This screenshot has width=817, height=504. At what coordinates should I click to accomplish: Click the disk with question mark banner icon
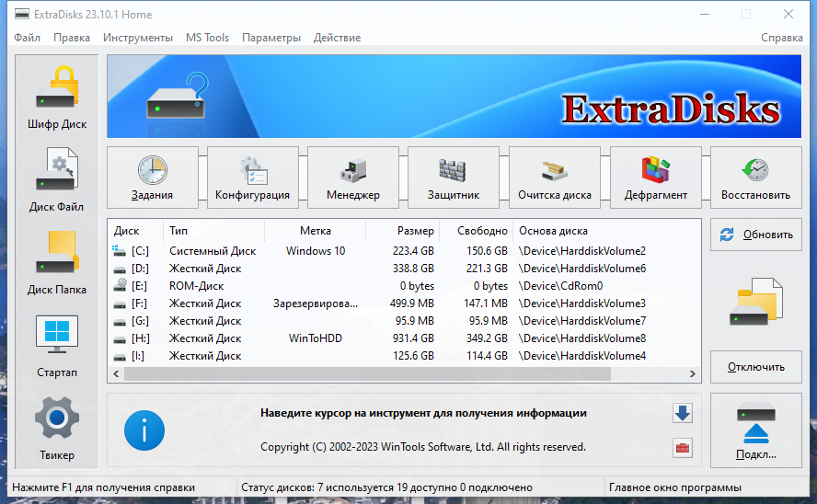click(178, 96)
